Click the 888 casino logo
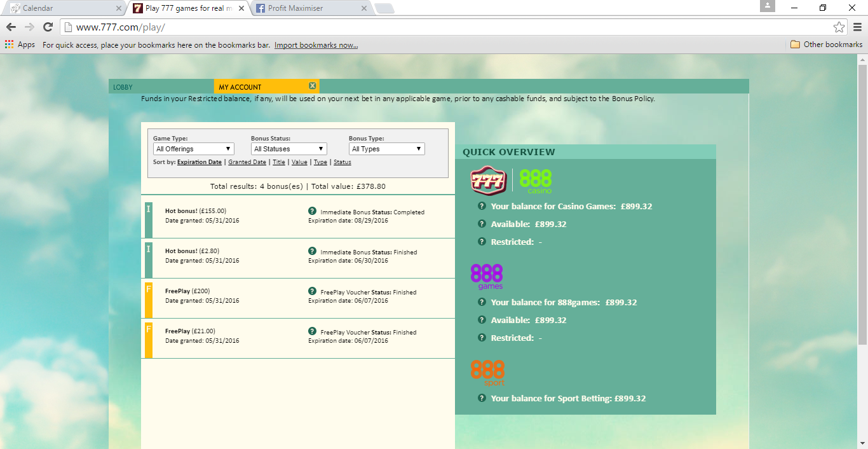This screenshot has width=868, height=449. coord(536,181)
